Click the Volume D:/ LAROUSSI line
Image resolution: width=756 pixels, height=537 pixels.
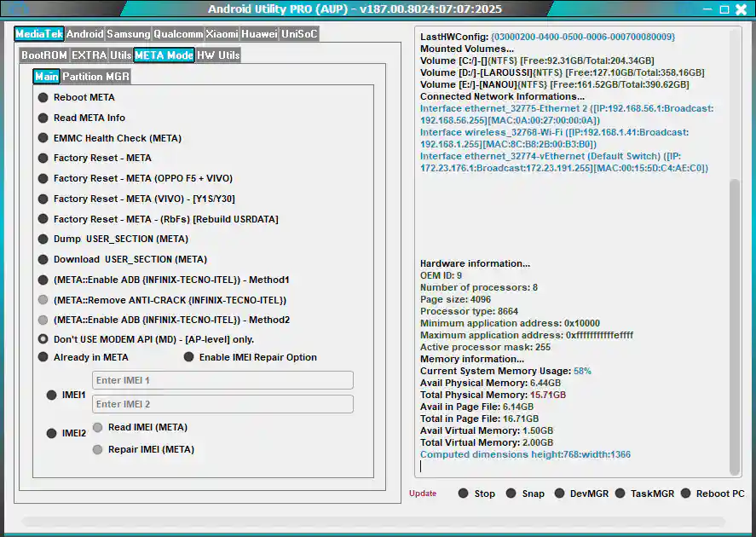coord(563,72)
